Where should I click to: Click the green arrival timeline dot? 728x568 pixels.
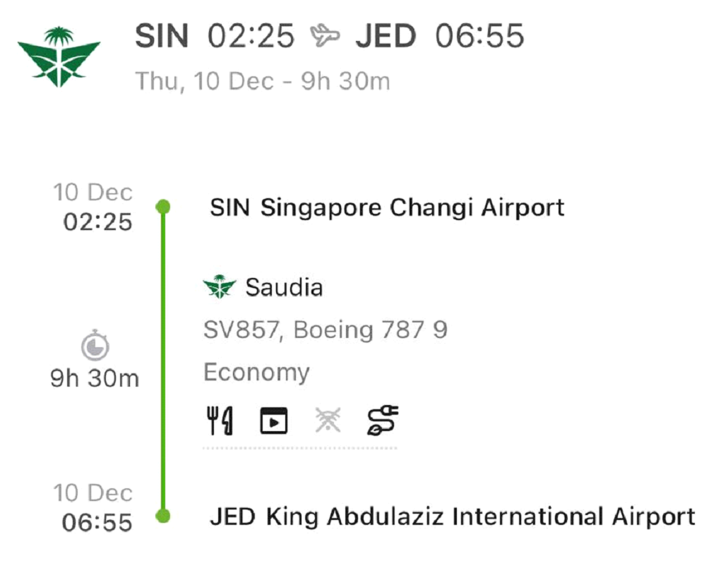click(163, 516)
